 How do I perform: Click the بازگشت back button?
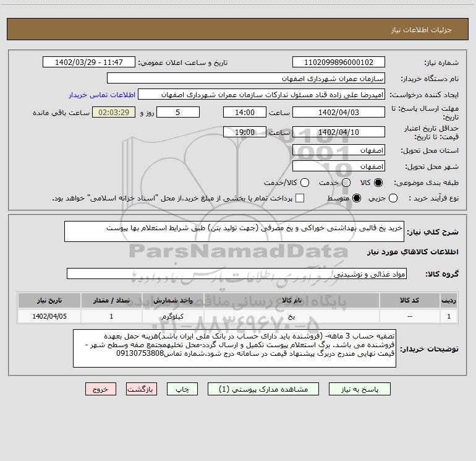tap(142, 389)
